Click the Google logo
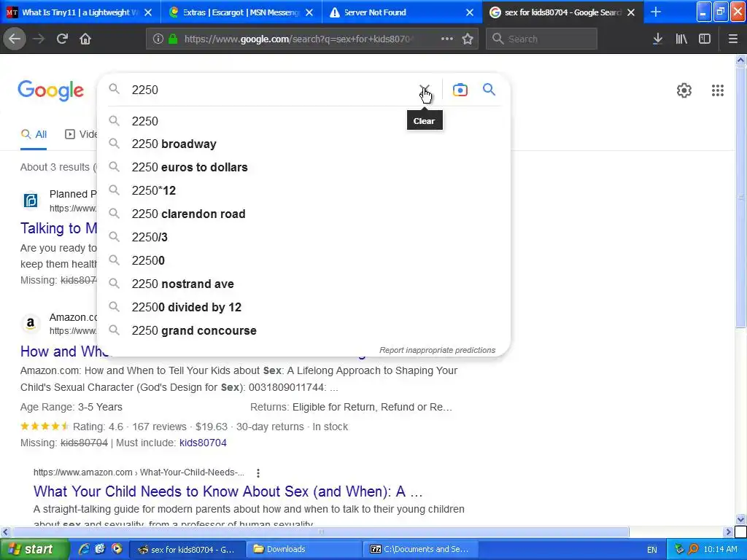This screenshot has height=560, width=747. click(x=51, y=90)
